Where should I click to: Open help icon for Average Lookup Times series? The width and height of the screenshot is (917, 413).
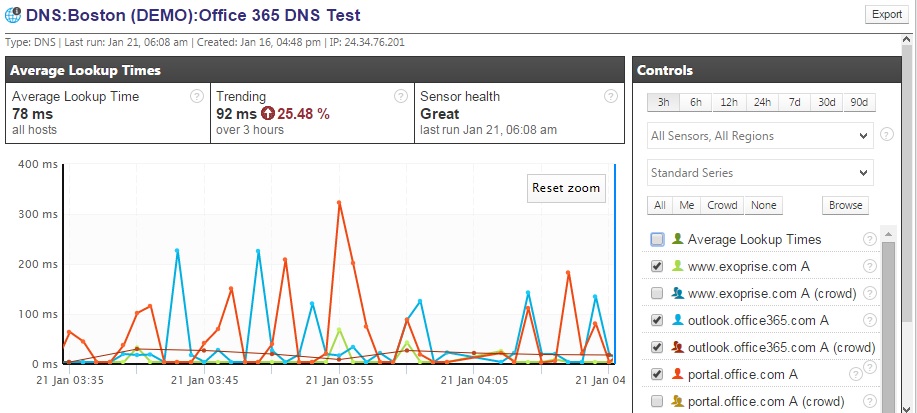tap(870, 239)
